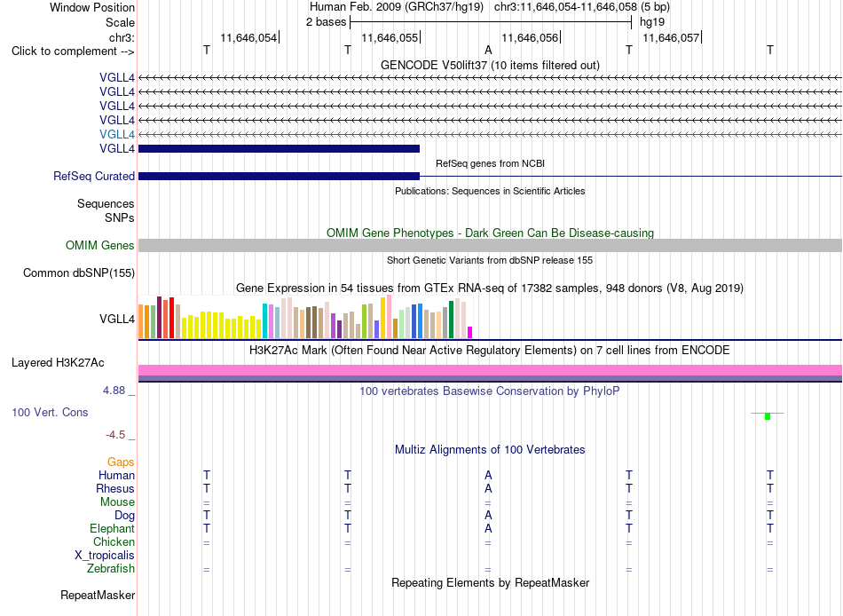Image resolution: width=843 pixels, height=616 pixels.
Task: Open '100 vertebrates Basewise Conservation by PhyloP' title
Action: pyautogui.click(x=490, y=391)
